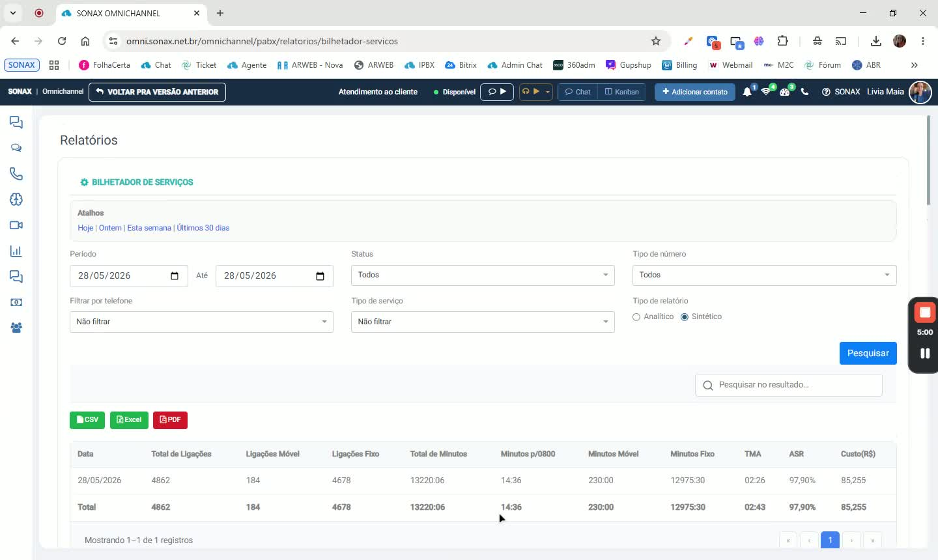The width and height of the screenshot is (938, 560).
Task: Toggle the Chat view button
Action: click(578, 92)
